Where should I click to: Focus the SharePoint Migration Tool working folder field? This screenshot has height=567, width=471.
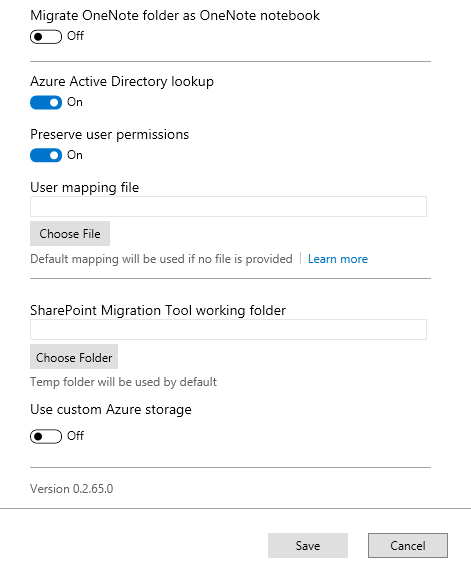(x=228, y=329)
